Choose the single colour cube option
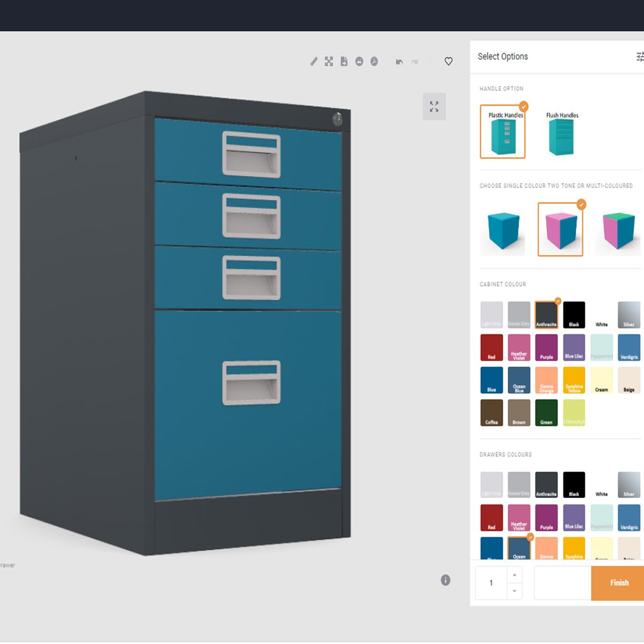 (503, 231)
